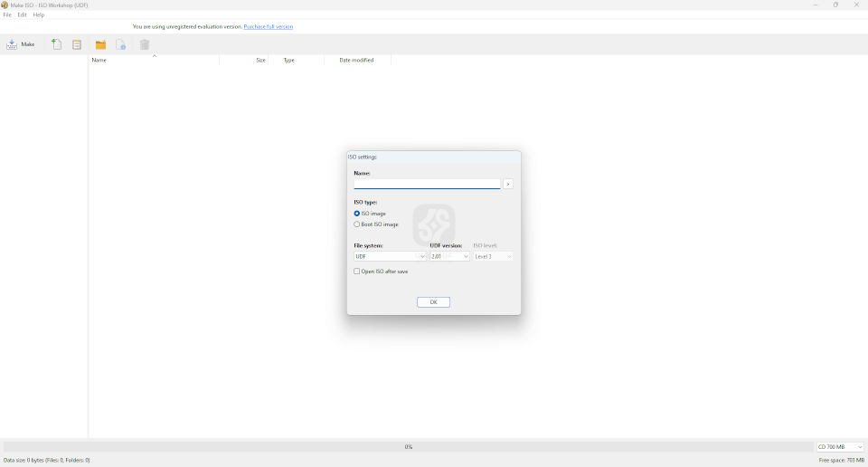This screenshot has height=467, width=868.
Task: Click the file properties page icon
Action: 120,44
